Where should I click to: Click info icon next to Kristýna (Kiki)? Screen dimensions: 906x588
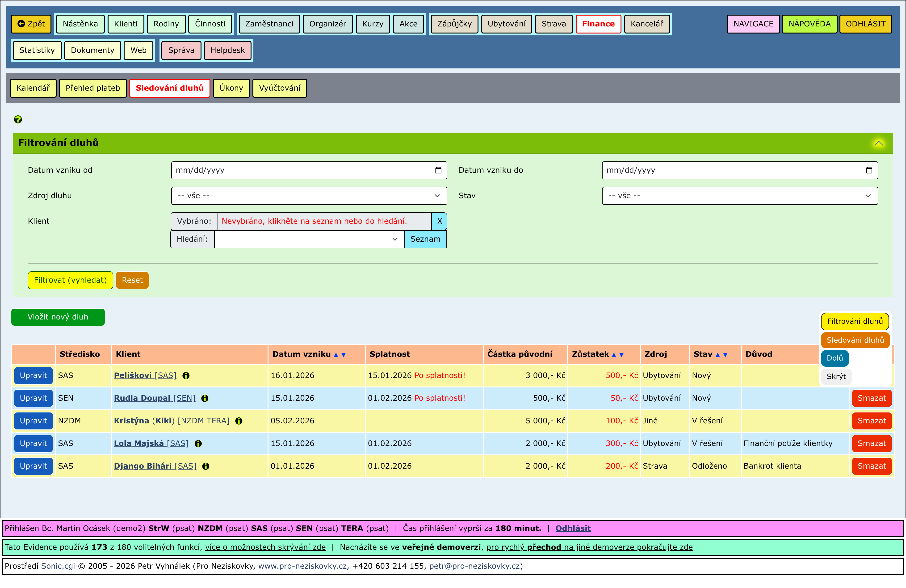coord(239,421)
